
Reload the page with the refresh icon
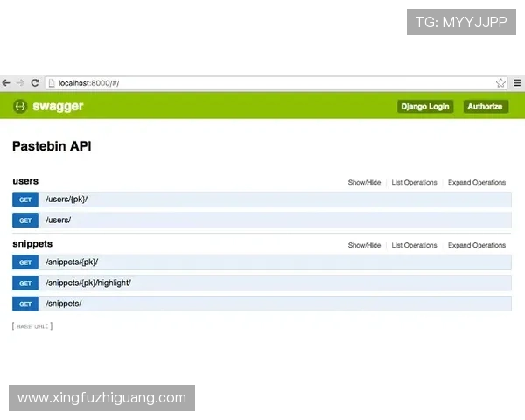pyautogui.click(x=35, y=83)
